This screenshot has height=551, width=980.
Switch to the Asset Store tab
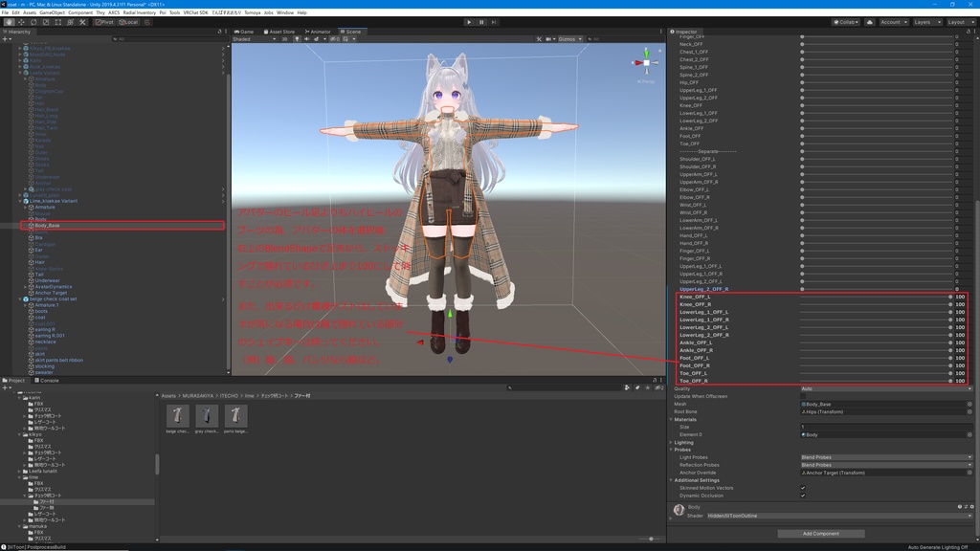[x=279, y=32]
